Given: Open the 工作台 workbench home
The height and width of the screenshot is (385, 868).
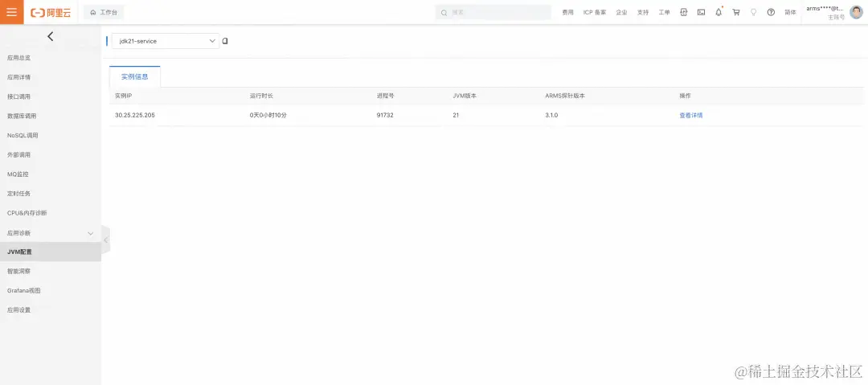Looking at the screenshot, I should [104, 12].
